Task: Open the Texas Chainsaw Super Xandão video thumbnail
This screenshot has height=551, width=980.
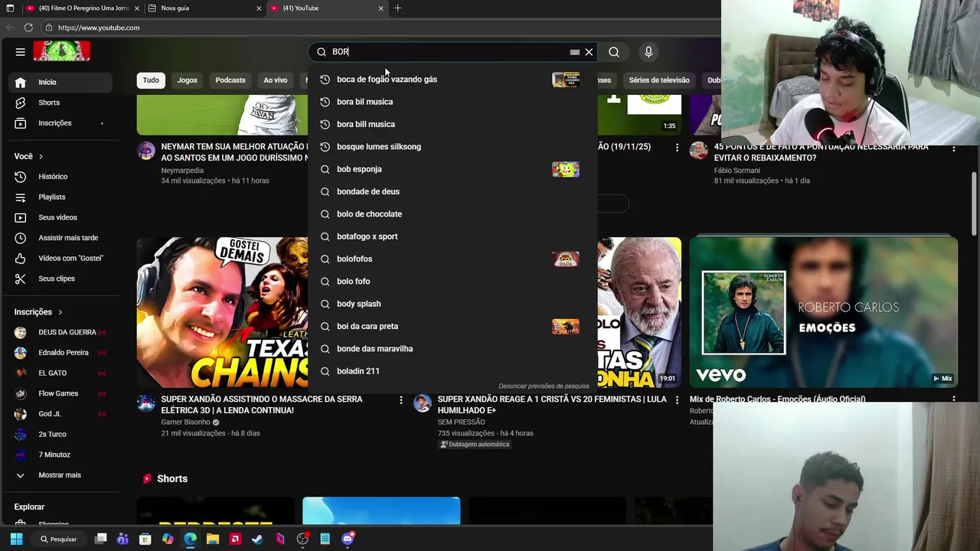Action: (222, 312)
